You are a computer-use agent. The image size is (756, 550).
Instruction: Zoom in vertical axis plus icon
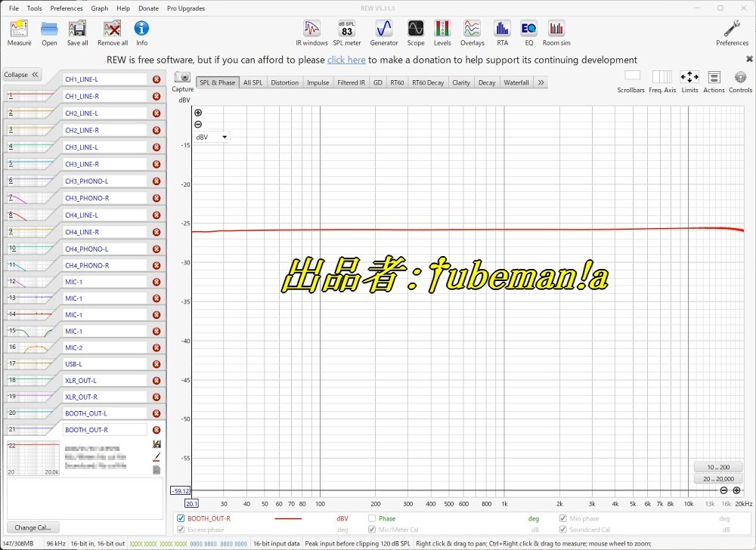[x=197, y=113]
